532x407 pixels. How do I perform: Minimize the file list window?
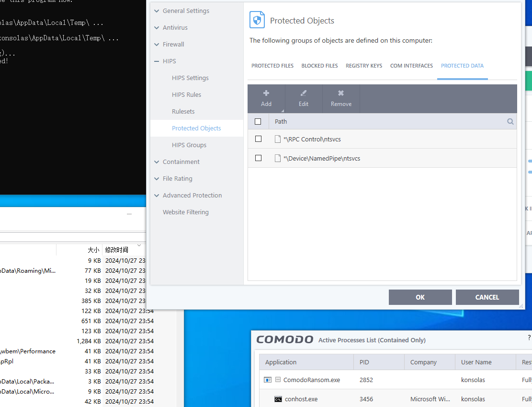pos(129,214)
